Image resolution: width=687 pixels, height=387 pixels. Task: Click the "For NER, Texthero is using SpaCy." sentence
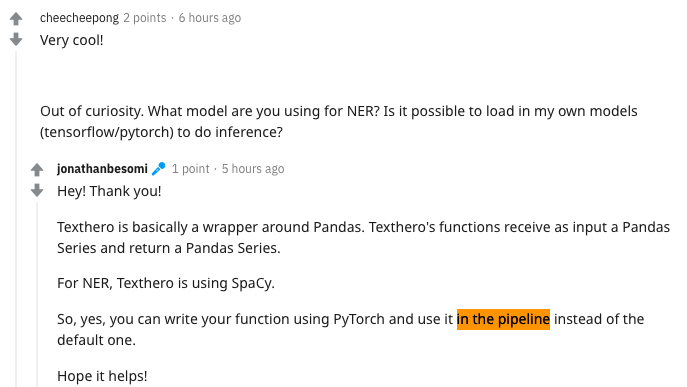tap(166, 283)
